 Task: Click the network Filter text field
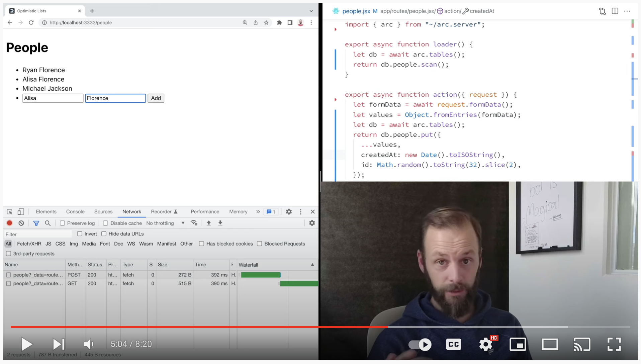tap(38, 234)
